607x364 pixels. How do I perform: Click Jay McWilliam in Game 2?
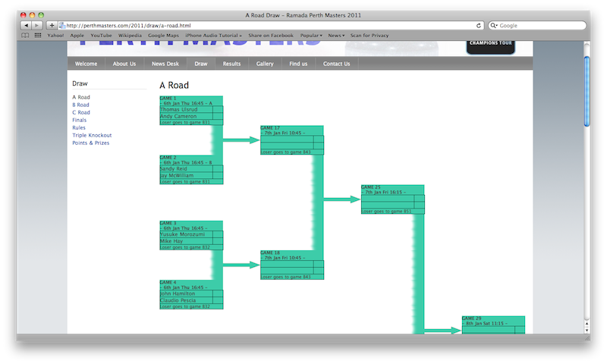(177, 175)
